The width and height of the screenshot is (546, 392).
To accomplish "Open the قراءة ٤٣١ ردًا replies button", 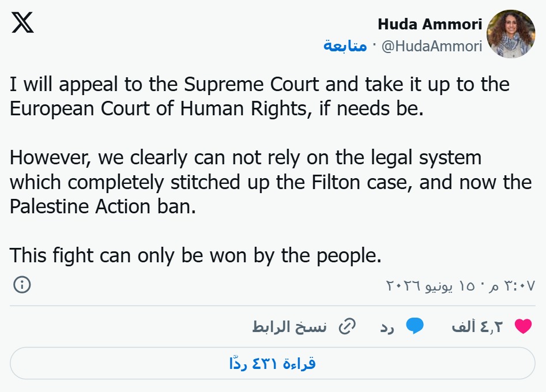I will point(273,363).
